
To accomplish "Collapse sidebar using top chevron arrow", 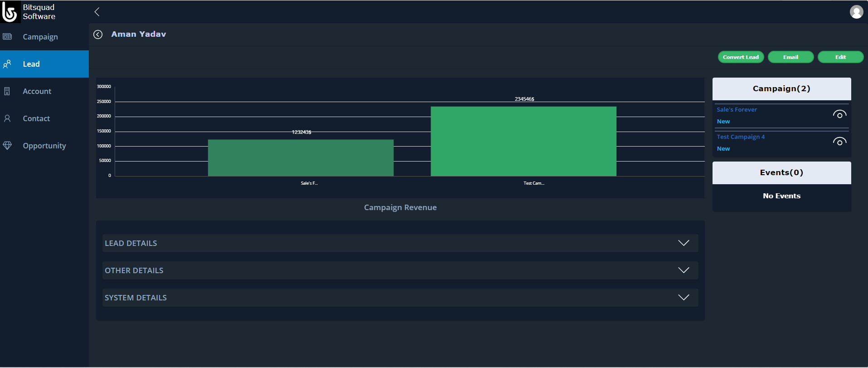I will pyautogui.click(x=97, y=12).
